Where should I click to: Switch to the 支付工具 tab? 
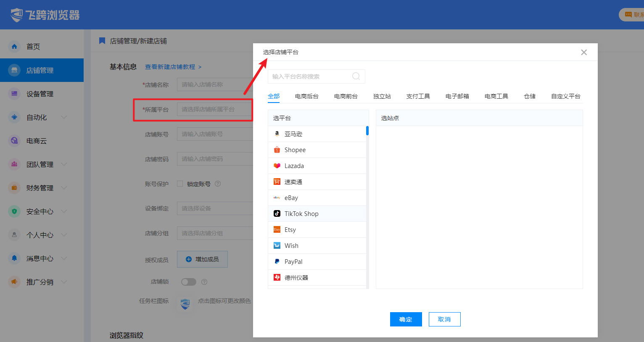418,96
